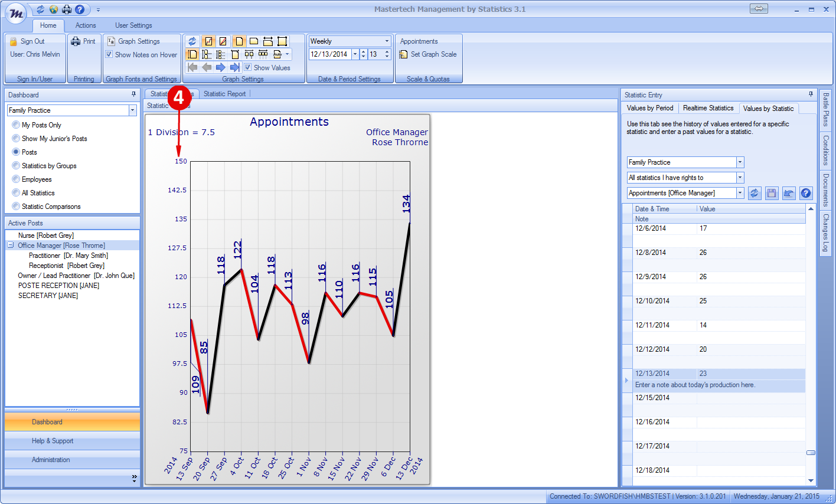
Task: Select Show My Junior's Posts radio button
Action: point(16,139)
